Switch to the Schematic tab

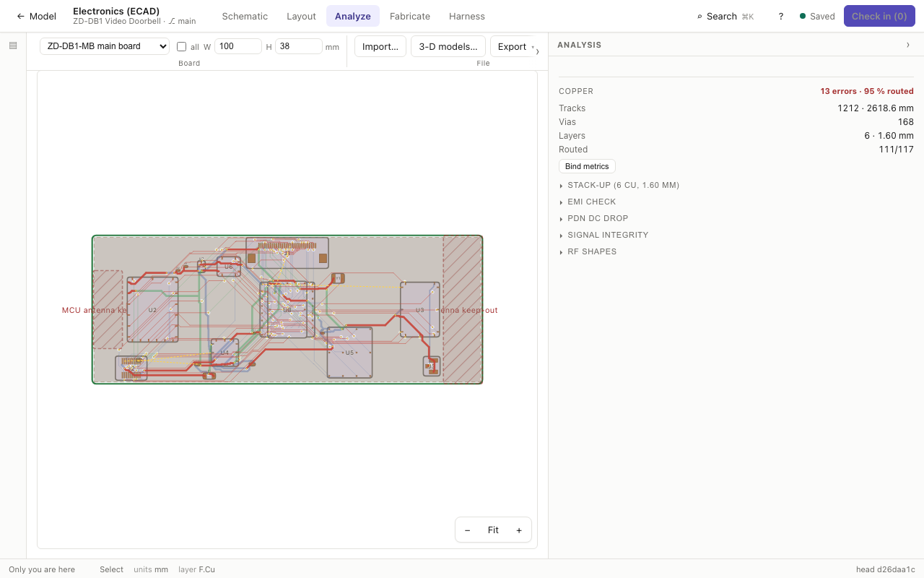245,16
